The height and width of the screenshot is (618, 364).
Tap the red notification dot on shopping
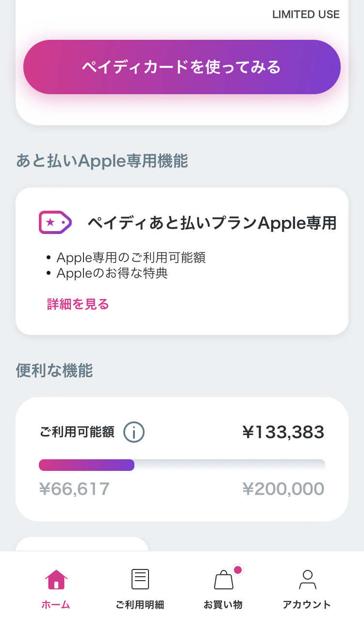tap(237, 570)
